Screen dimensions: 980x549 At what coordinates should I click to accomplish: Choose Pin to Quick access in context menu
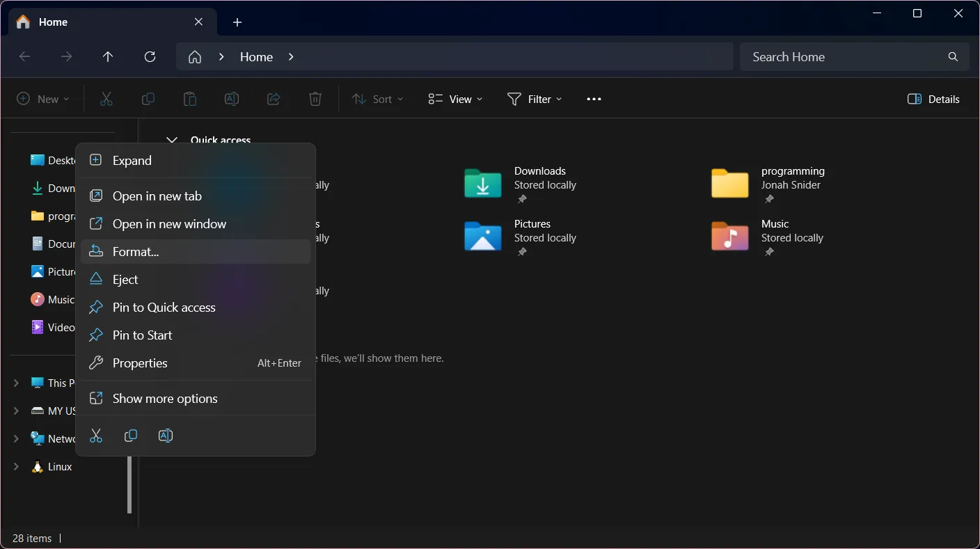[x=164, y=307]
